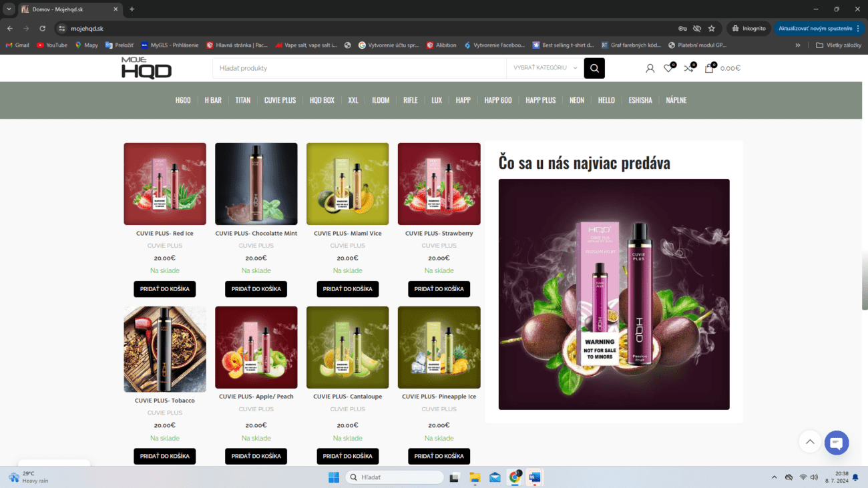
Task: Select HQD BOX menu item
Action: [322, 100]
